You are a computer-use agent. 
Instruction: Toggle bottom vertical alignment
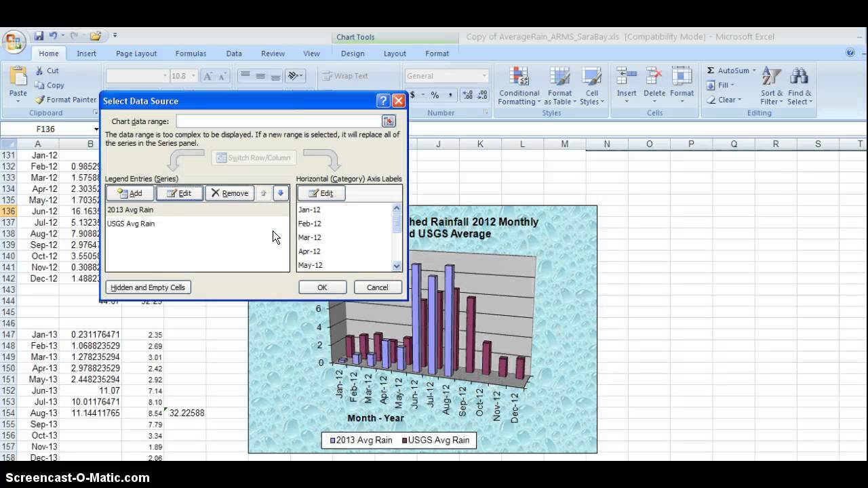(x=275, y=76)
